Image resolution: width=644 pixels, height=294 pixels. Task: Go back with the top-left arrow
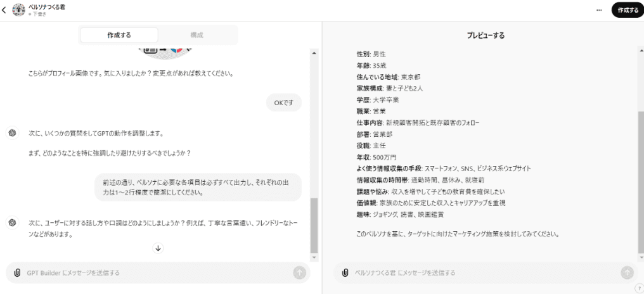pos(4,10)
